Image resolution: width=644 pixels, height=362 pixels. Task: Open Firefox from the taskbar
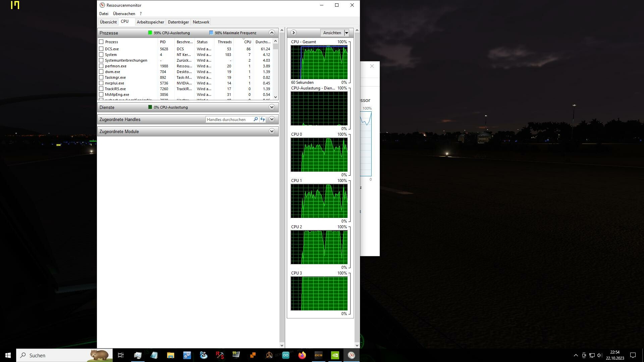302,355
